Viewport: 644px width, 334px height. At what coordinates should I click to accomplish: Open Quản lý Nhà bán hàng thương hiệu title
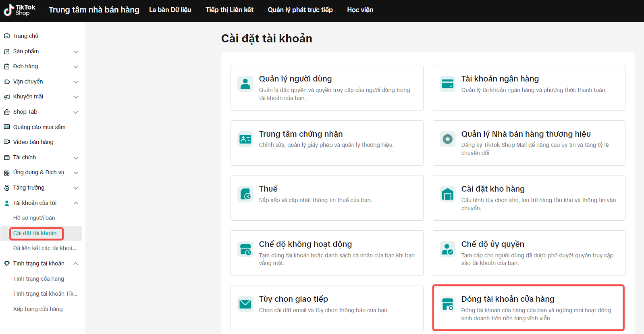click(526, 134)
